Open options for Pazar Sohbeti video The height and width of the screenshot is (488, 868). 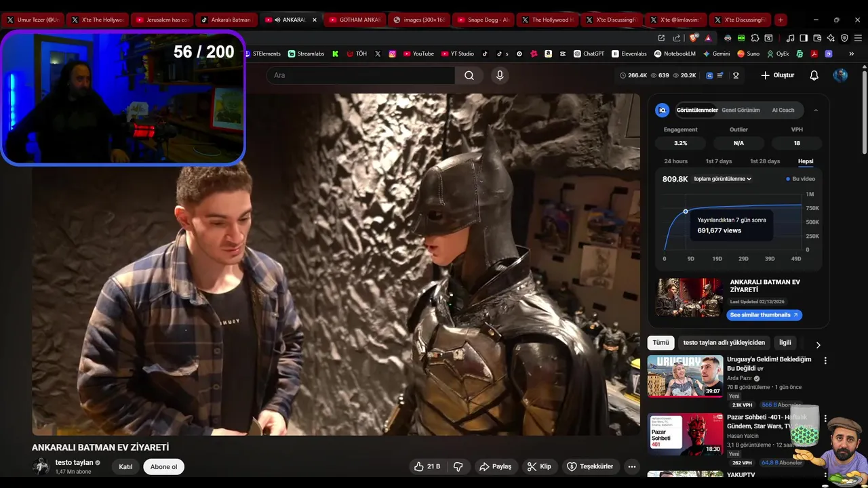click(x=825, y=419)
